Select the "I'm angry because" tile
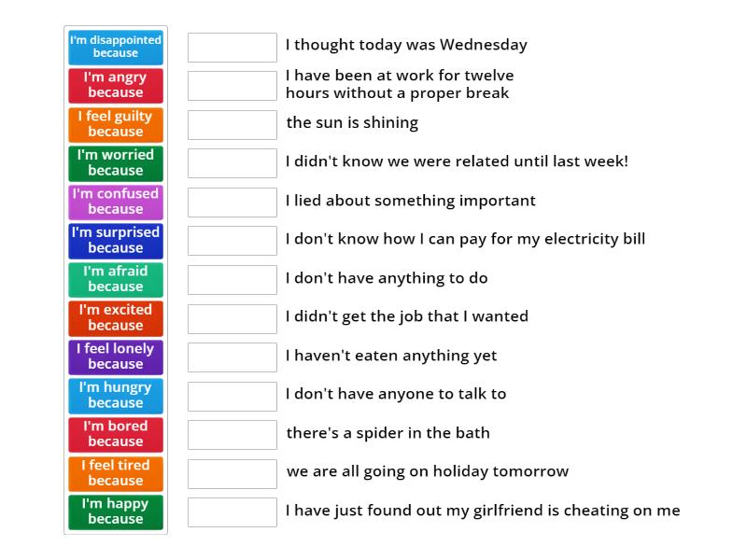 115,85
